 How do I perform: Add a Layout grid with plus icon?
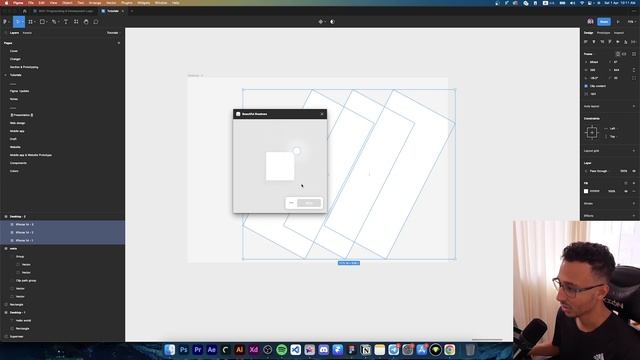(x=634, y=151)
